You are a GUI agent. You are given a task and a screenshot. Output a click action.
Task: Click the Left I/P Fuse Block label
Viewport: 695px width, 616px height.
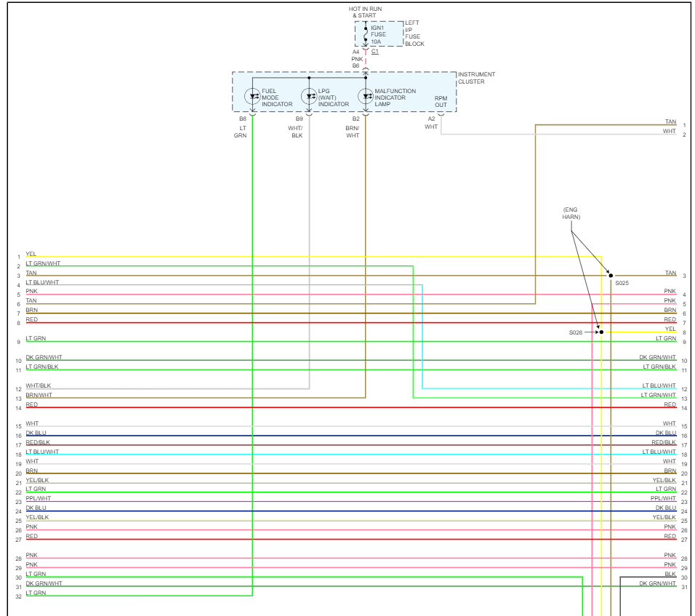(x=414, y=33)
